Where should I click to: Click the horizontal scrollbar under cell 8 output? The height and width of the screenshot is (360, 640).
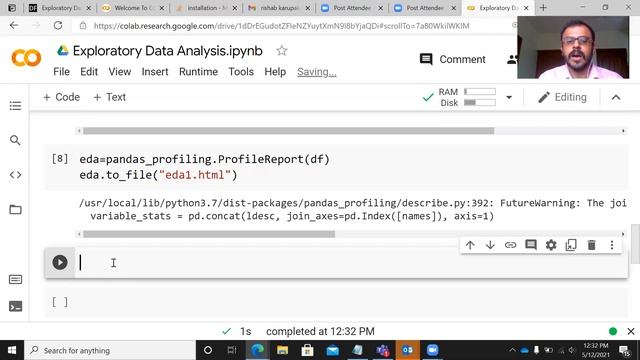tap(209, 234)
